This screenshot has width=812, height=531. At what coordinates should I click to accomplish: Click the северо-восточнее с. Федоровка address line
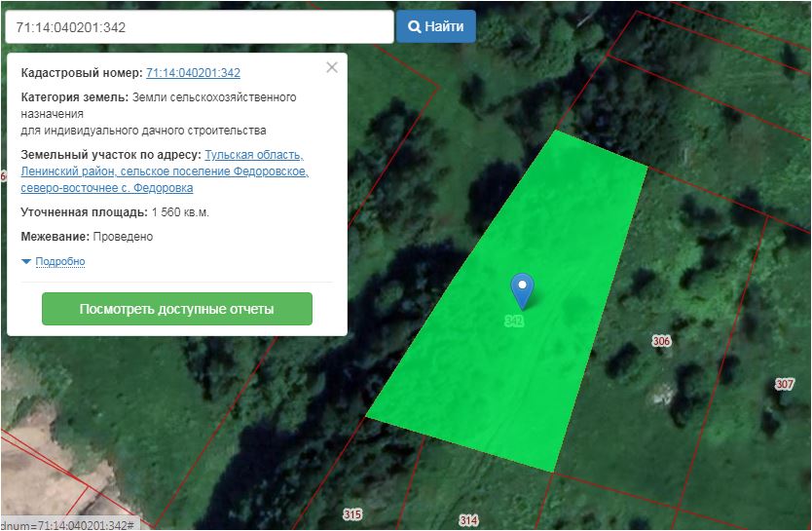[x=107, y=188]
